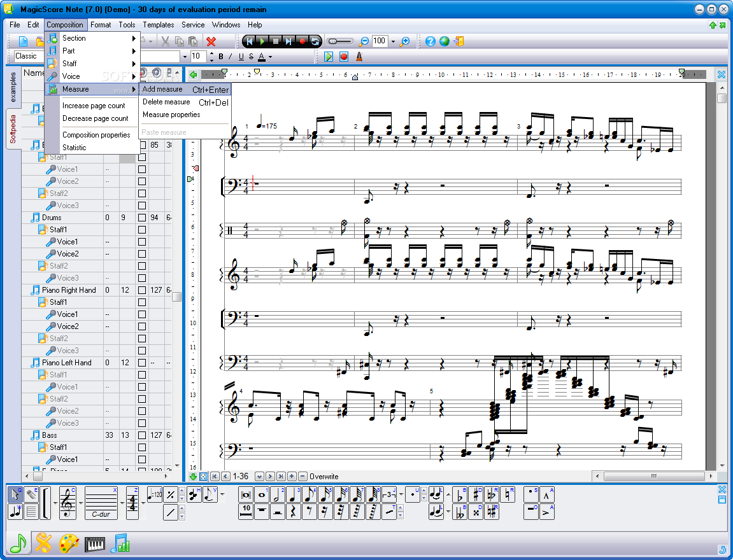Open the font color dropdown arrow

(270, 57)
